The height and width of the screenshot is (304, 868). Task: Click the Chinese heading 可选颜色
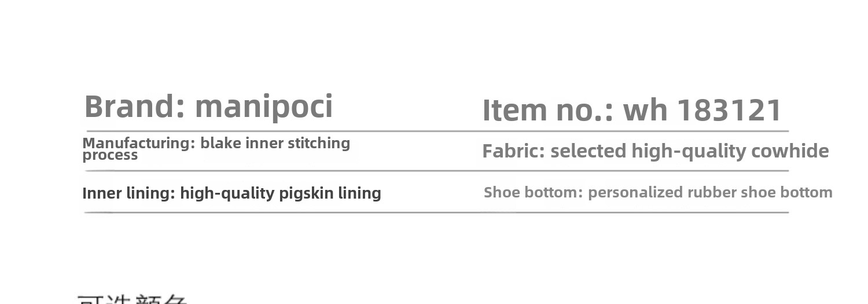(132, 299)
